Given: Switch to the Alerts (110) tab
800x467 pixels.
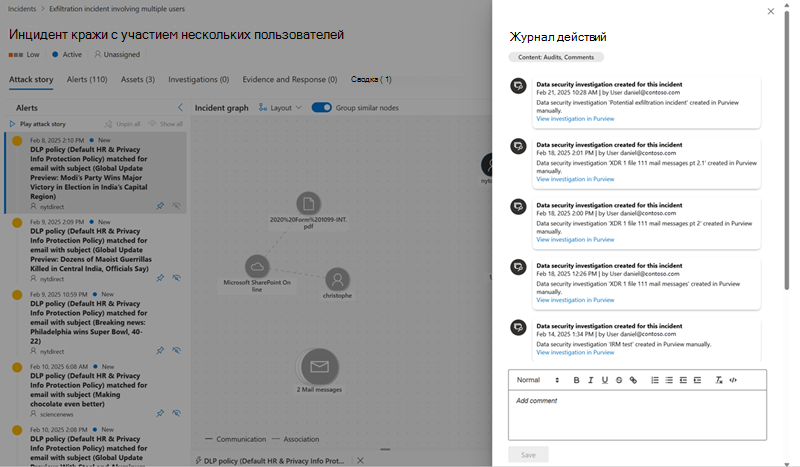Looking at the screenshot, I should (x=87, y=80).
